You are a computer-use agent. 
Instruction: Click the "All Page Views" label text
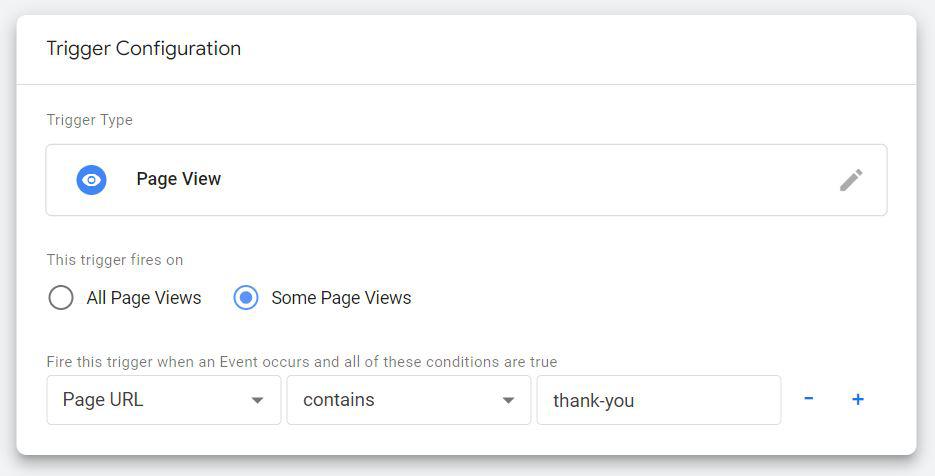(144, 298)
